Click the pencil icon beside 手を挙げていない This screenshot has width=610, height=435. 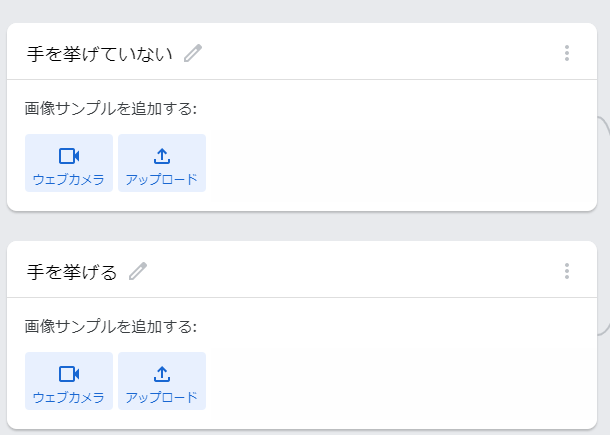tap(193, 53)
